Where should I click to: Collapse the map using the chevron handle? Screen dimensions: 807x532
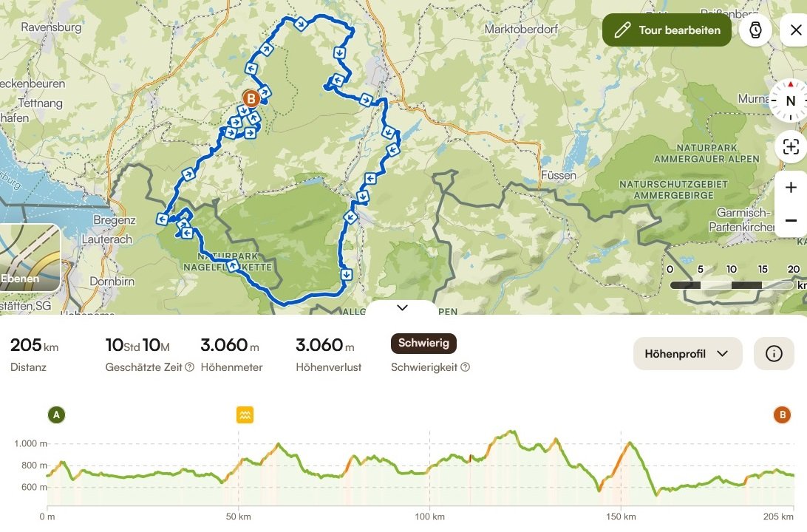pos(402,307)
